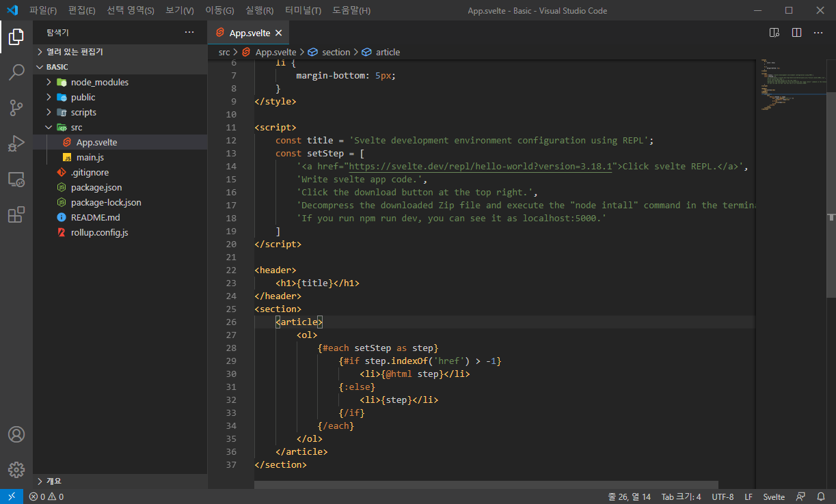
Task: Open the 편집(E) menu
Action: [82, 10]
